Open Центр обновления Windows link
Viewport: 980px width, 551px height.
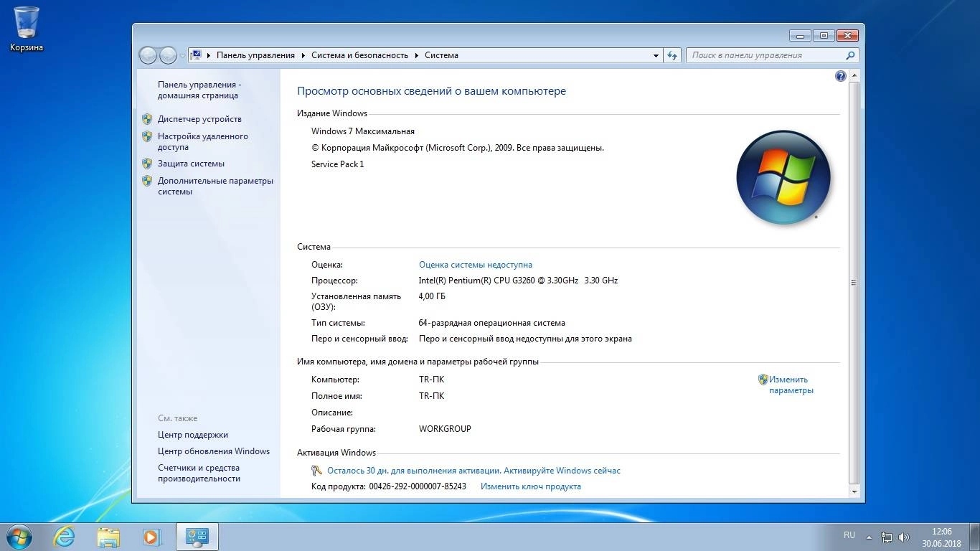(214, 451)
